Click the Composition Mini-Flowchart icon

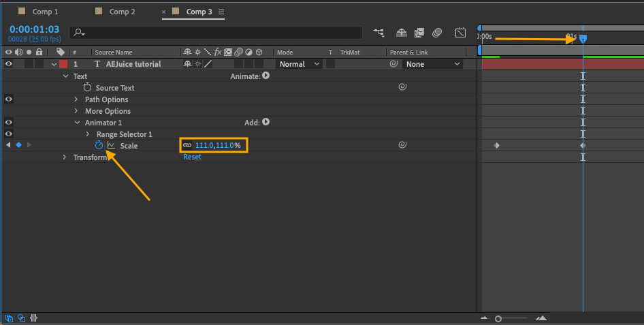pos(379,33)
